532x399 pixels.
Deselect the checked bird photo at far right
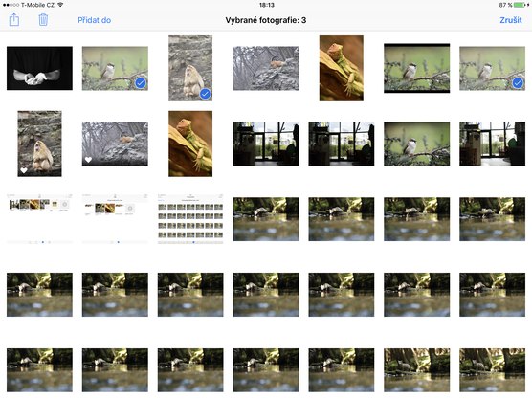tap(518, 83)
